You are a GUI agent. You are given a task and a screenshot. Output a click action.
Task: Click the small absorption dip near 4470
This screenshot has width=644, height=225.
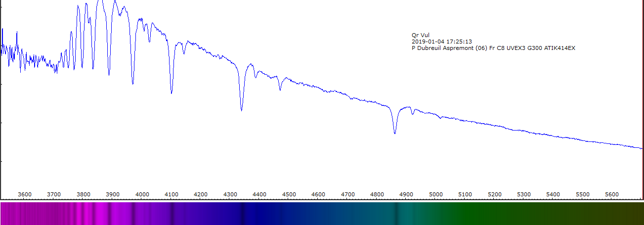[x=280, y=90]
